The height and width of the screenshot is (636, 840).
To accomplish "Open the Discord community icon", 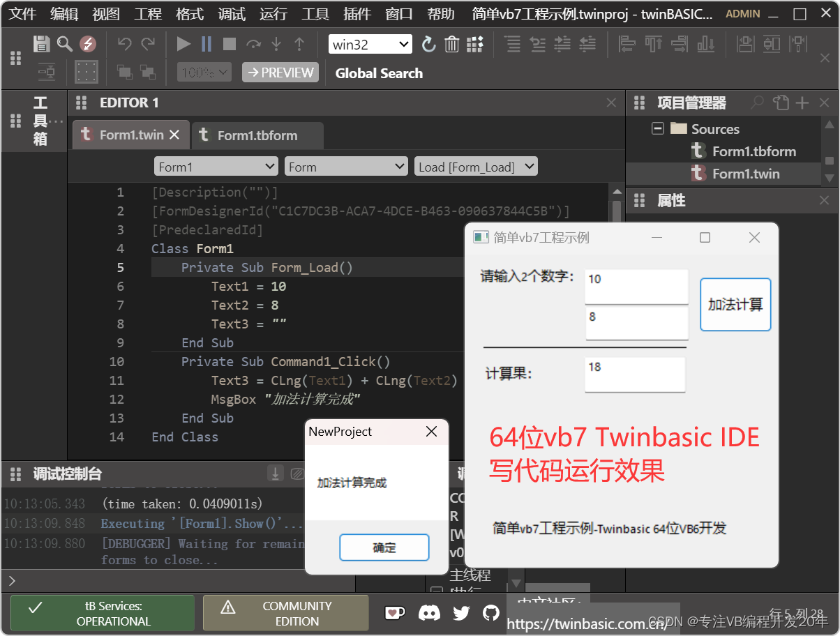I will click(x=429, y=613).
